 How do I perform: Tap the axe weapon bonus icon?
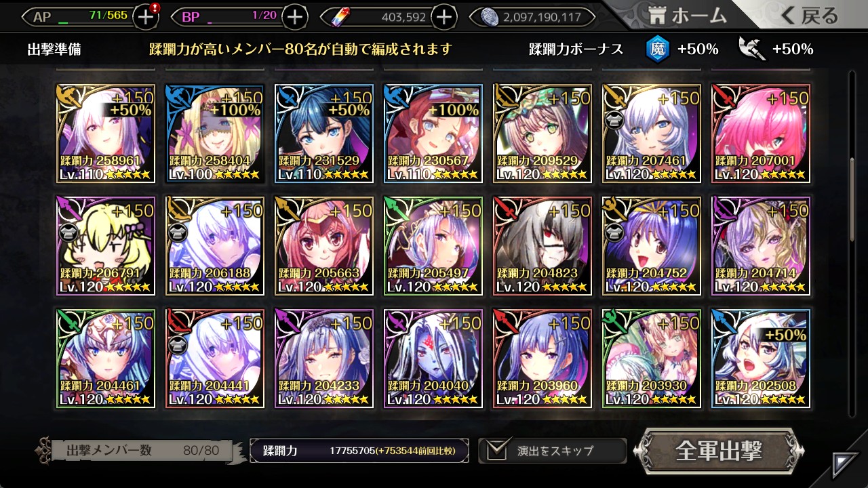[x=751, y=49]
